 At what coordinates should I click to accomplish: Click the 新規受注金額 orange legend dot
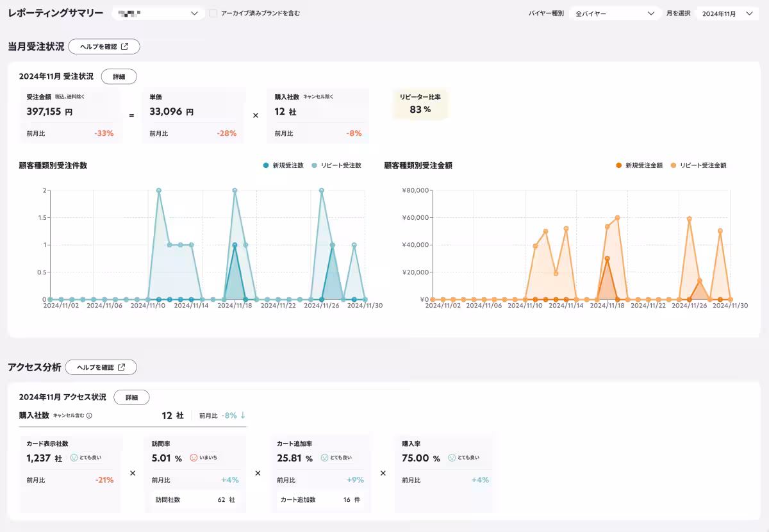(x=618, y=165)
